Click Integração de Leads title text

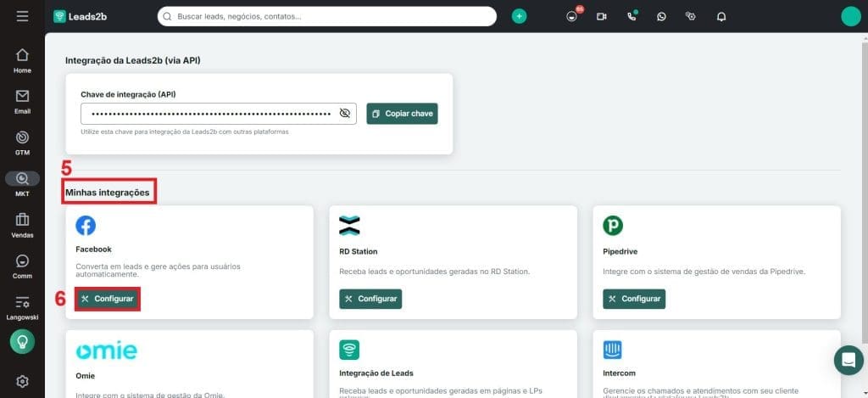(x=376, y=373)
